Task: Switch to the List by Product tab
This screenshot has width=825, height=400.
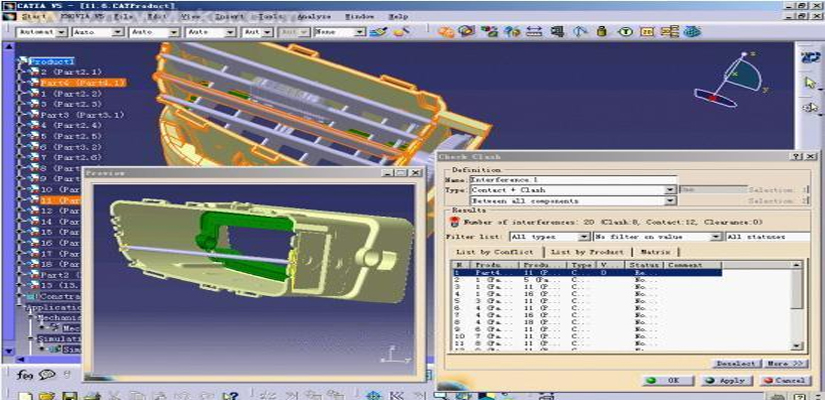Action: point(586,252)
